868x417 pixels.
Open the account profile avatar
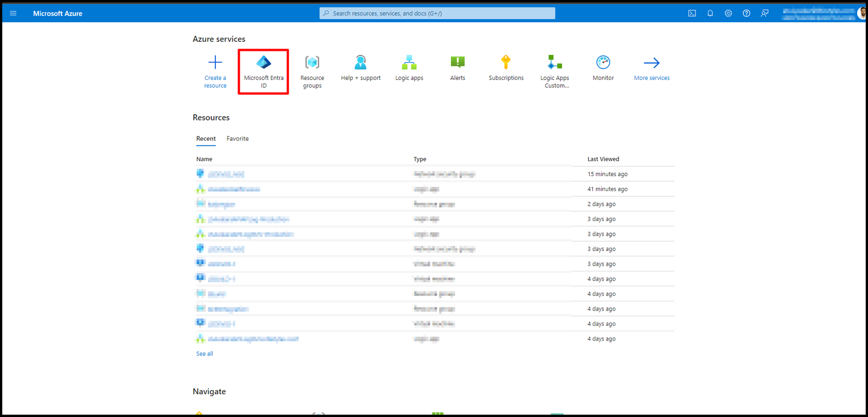pos(861,13)
